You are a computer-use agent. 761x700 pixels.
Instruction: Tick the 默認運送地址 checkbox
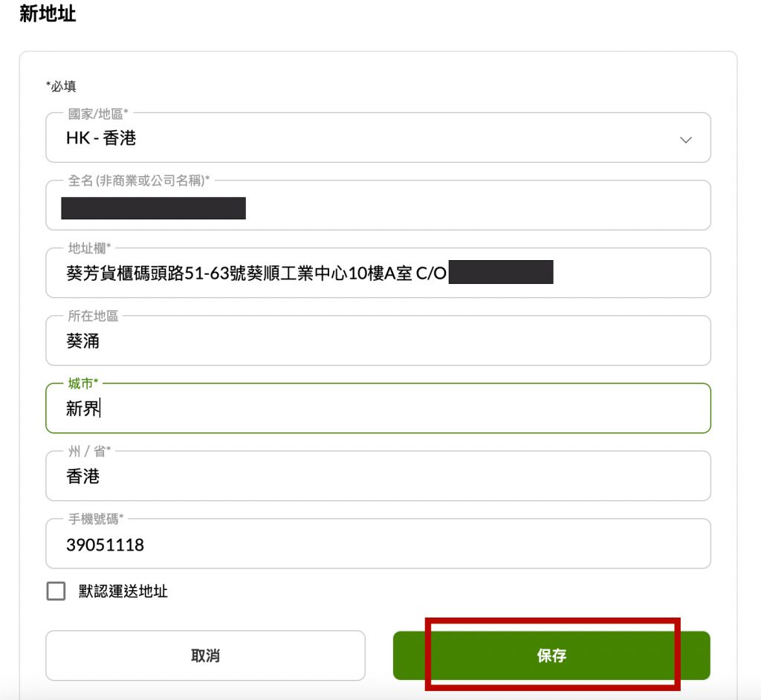(56, 592)
